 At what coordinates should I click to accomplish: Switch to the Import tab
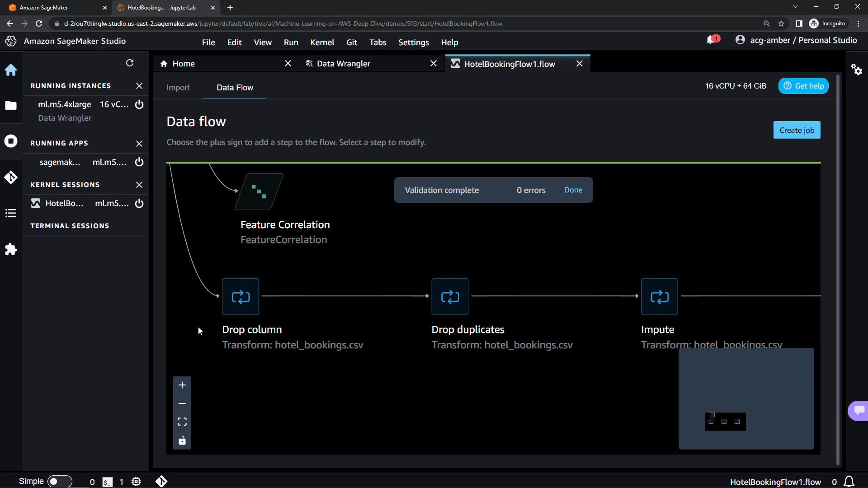178,88
